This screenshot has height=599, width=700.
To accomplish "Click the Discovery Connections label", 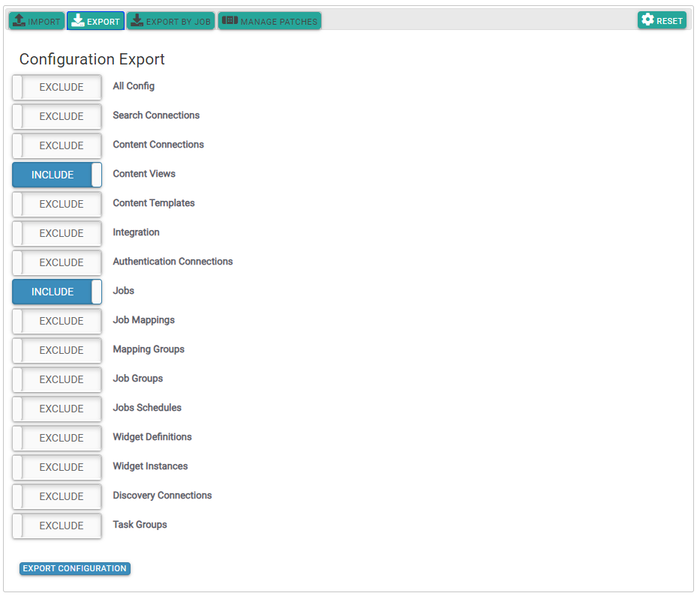I will pyautogui.click(x=162, y=496).
